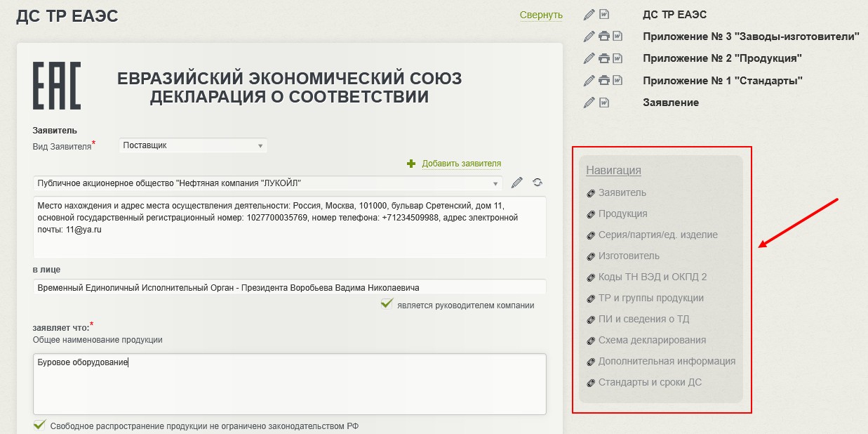Collapse the form via Свернуть link
868x434 pixels.
pyautogui.click(x=541, y=15)
